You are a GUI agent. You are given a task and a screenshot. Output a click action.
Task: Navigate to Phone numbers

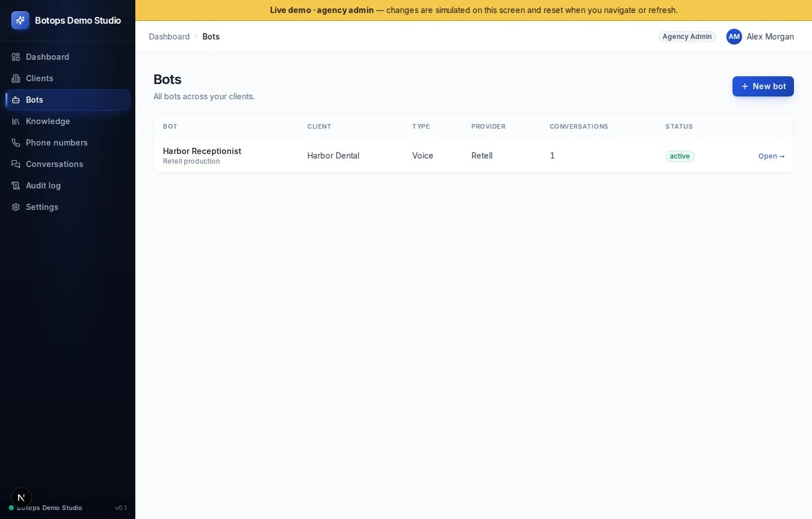click(68, 143)
